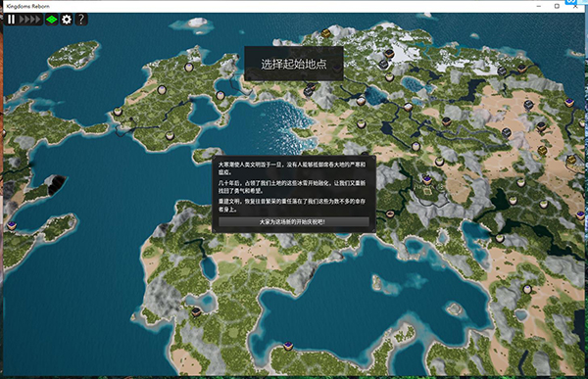Open help with the question mark icon
588x379 pixels.
(x=81, y=20)
